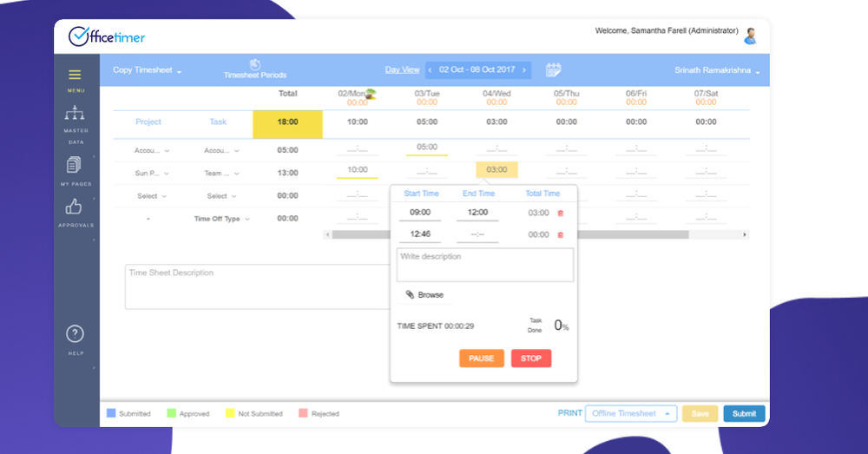868x454 pixels.
Task: Delete the 12:46 time entry row
Action: (560, 234)
